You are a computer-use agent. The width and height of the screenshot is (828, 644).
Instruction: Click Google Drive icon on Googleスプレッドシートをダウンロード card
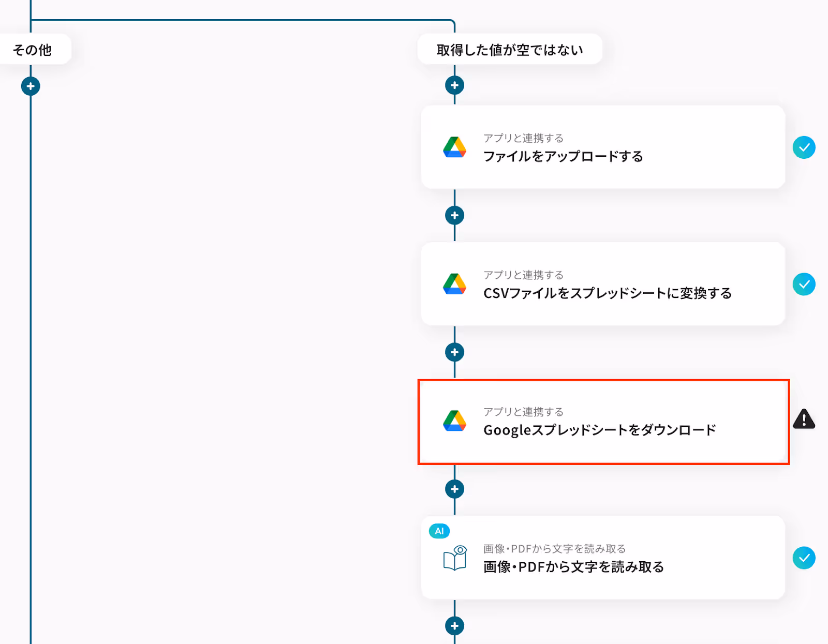click(454, 421)
